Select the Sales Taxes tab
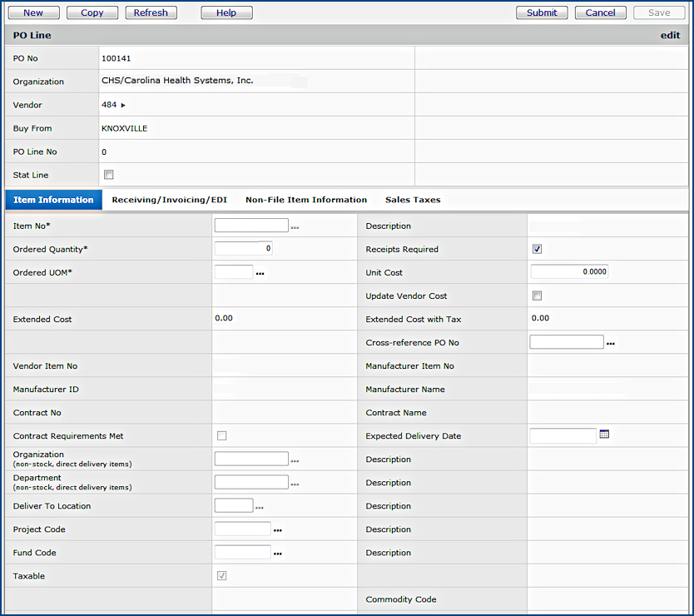The width and height of the screenshot is (694, 616). click(x=413, y=200)
